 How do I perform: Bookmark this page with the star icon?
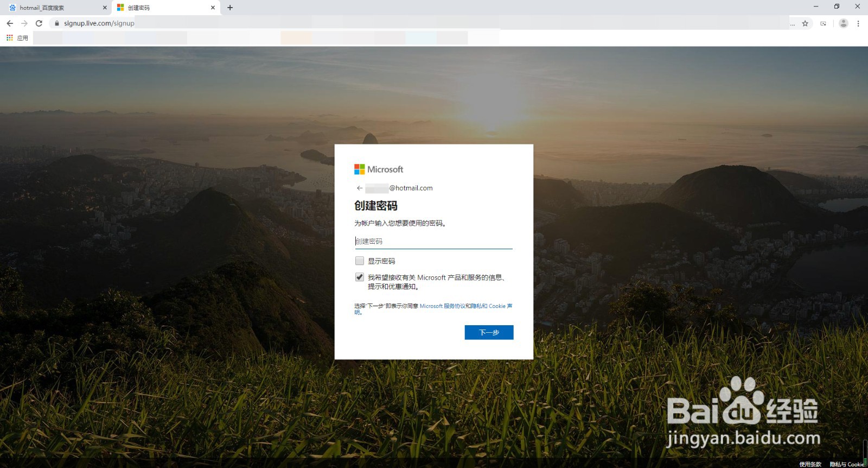pos(805,23)
